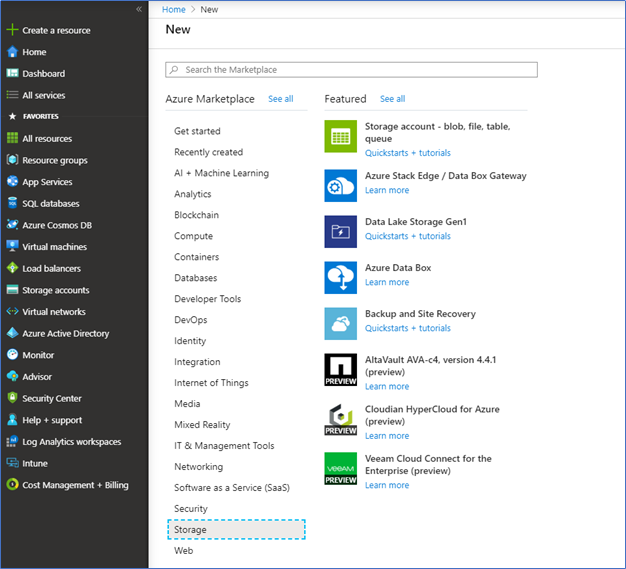Select the Developer Tools category
This screenshot has width=626, height=569.
(x=208, y=299)
